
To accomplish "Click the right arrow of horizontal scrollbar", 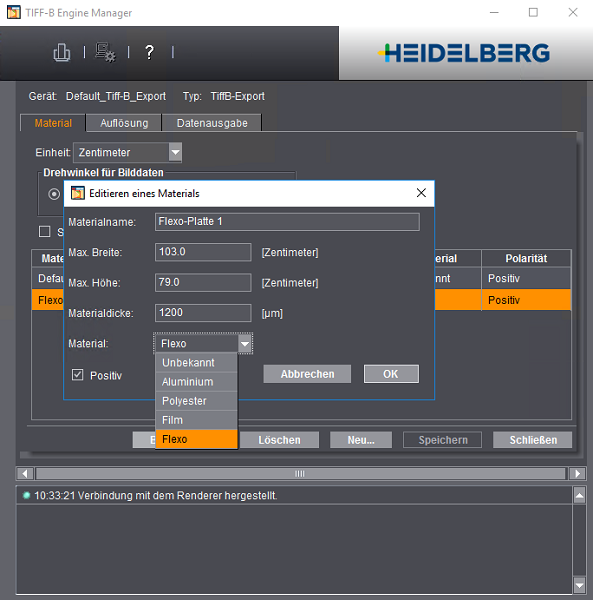I will [577, 474].
